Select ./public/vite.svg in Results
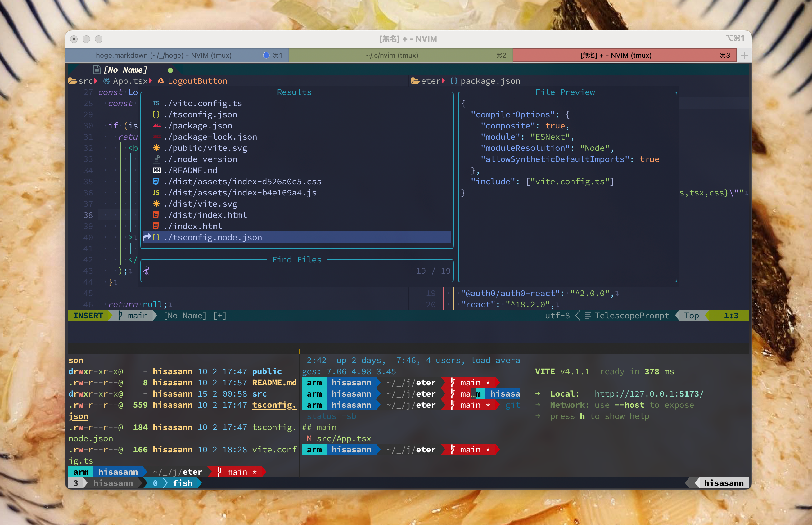 205,148
